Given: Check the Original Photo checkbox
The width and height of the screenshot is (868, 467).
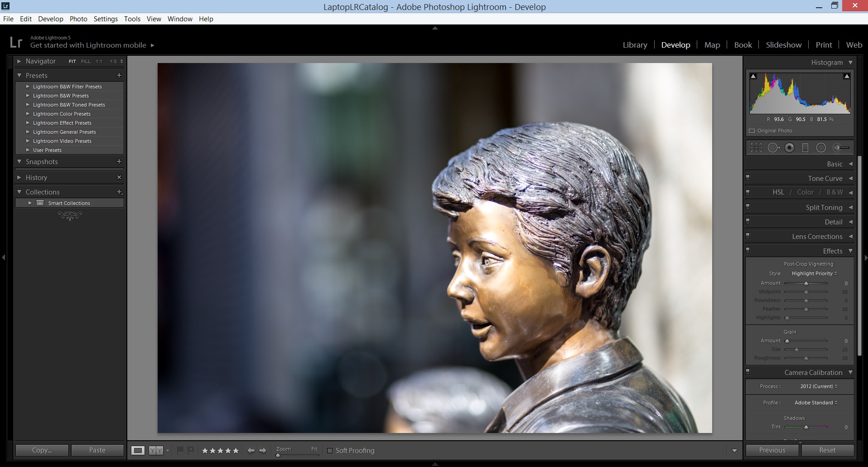Looking at the screenshot, I should 752,131.
